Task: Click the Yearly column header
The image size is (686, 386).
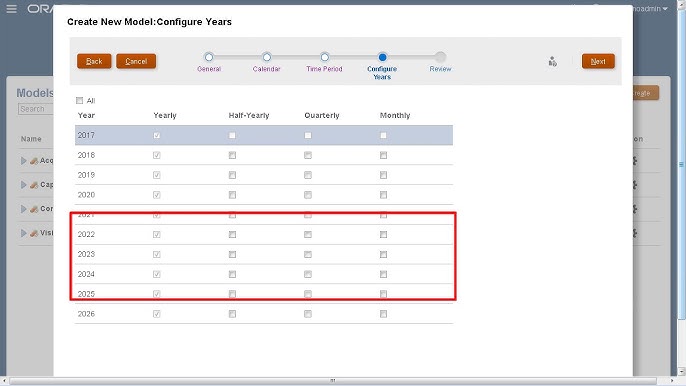Action: [x=165, y=116]
